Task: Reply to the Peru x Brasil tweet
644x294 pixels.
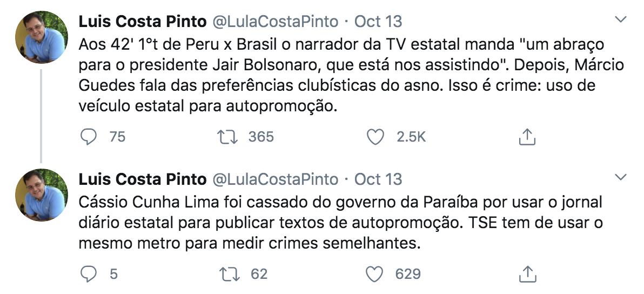Action: tap(89, 137)
